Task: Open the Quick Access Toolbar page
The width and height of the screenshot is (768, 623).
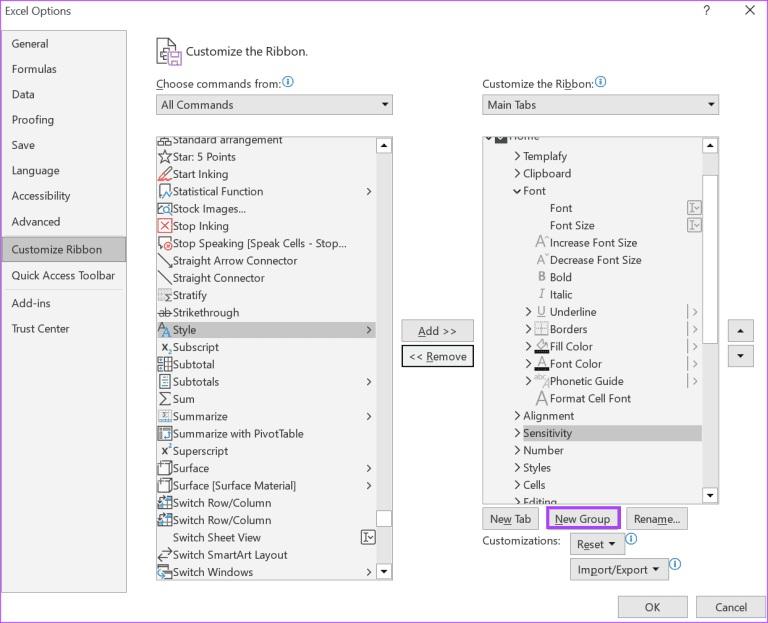Action: click(x=63, y=275)
